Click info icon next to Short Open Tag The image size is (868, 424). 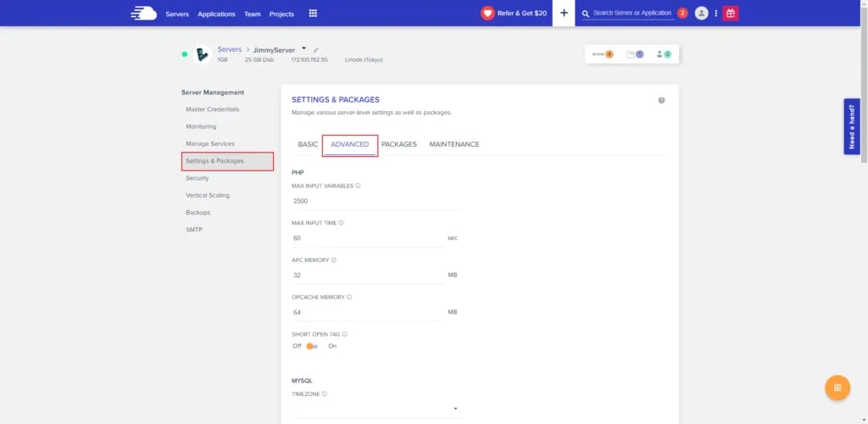pyautogui.click(x=344, y=334)
